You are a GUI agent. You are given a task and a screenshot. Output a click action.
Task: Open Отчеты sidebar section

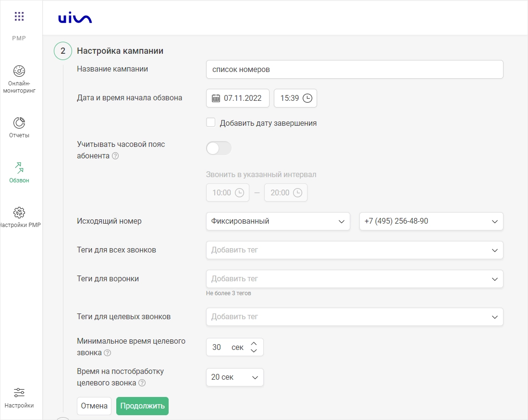click(x=19, y=128)
